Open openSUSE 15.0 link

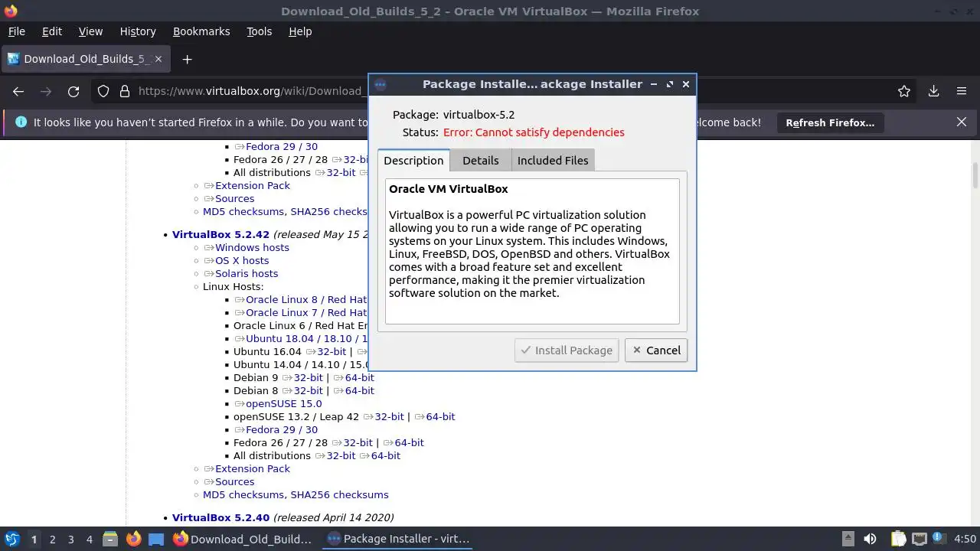click(x=283, y=403)
